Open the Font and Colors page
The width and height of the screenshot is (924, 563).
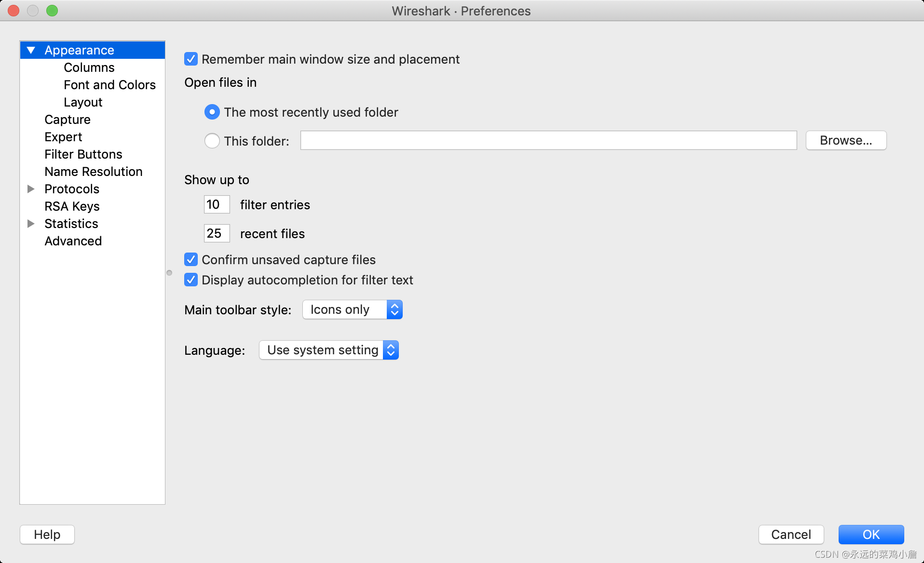coord(110,85)
